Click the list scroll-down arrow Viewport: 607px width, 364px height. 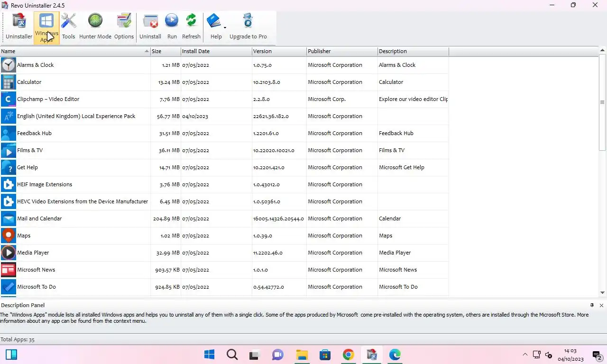coord(603,293)
